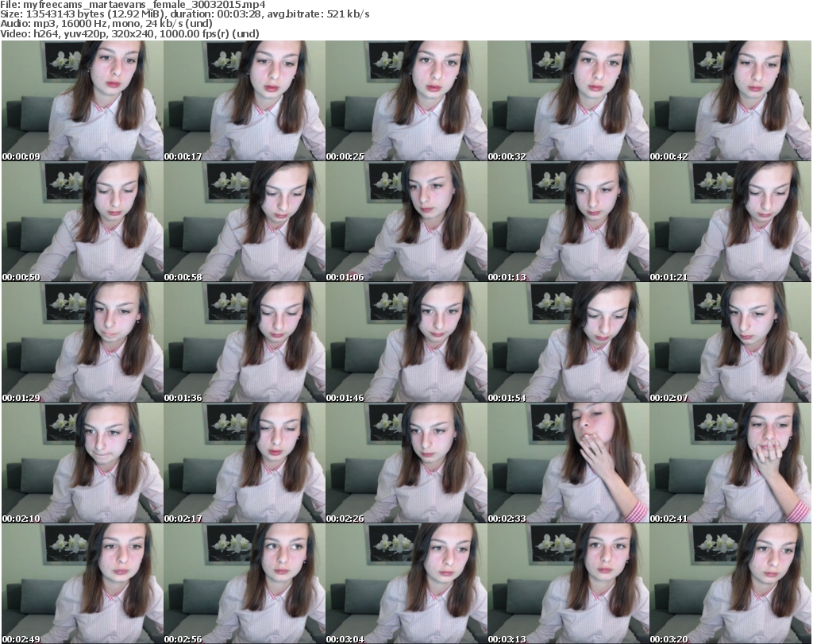Click the final frame at 00:03:20
The image size is (813, 644).
[730, 584]
